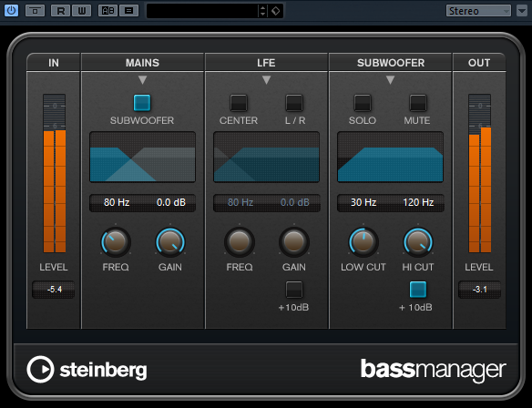
Task: Toggle the MAINS Subwoofer routing button
Action: 142,103
